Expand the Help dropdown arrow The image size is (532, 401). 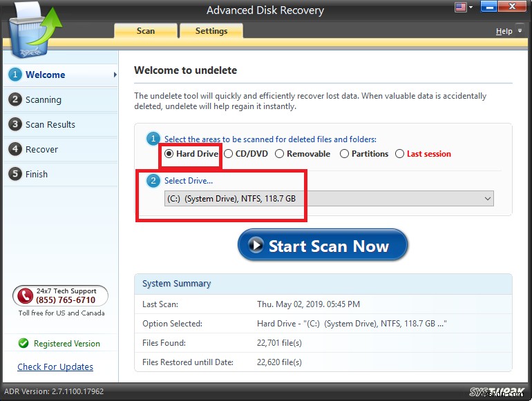[520, 30]
